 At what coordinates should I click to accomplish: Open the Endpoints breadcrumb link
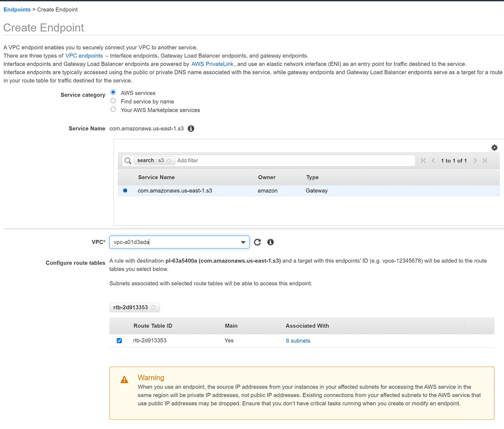pos(17,9)
